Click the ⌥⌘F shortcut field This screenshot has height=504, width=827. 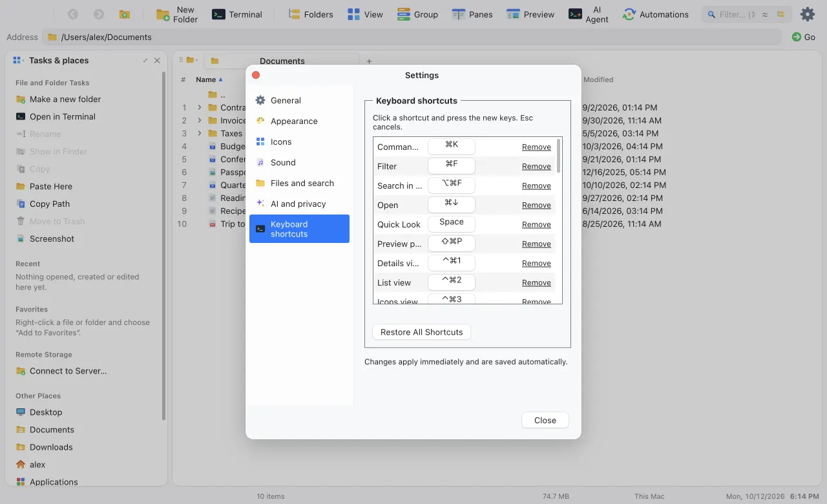click(x=452, y=185)
